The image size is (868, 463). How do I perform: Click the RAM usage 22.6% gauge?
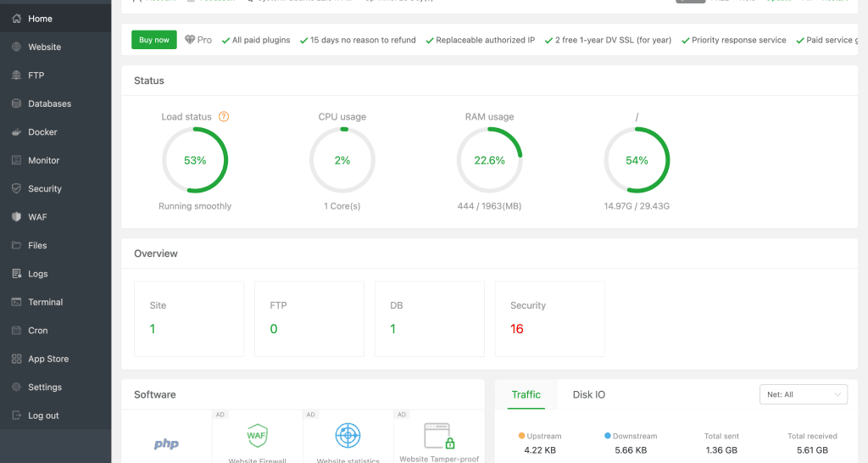coord(489,160)
